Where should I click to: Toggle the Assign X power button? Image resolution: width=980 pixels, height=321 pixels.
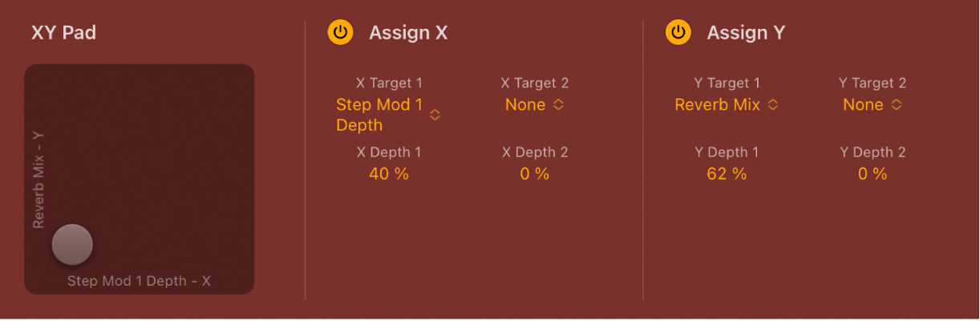click(341, 33)
